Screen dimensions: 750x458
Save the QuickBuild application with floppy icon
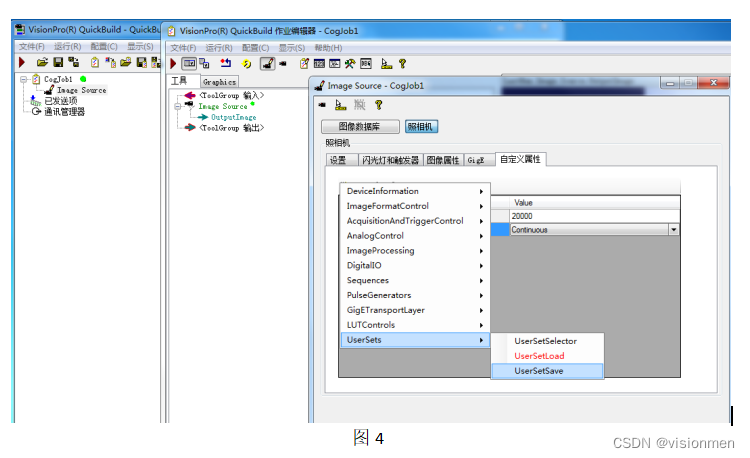(x=58, y=62)
